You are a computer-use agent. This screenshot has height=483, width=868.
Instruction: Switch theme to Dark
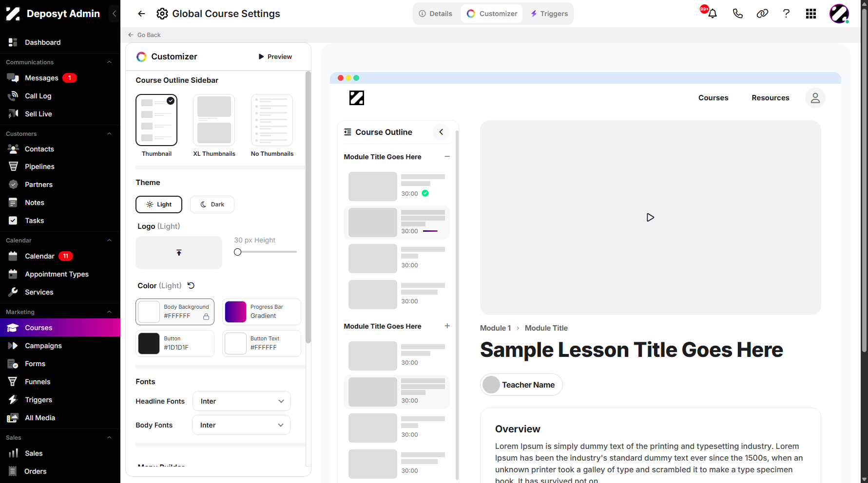[x=212, y=204]
